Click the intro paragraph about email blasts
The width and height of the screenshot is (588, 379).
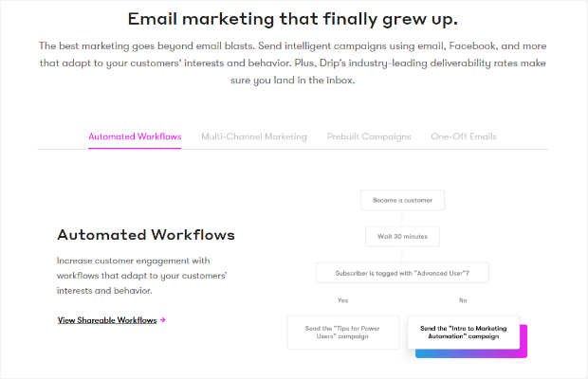coord(292,63)
